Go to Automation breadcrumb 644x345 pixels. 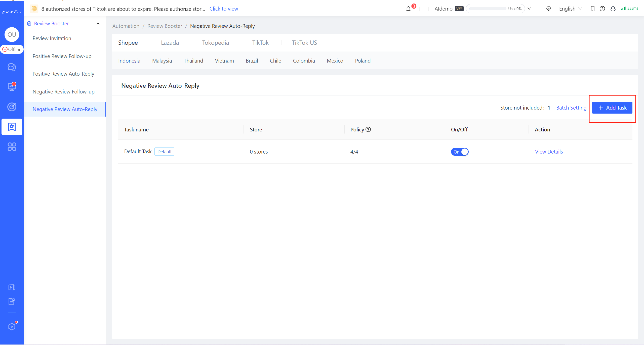click(126, 26)
